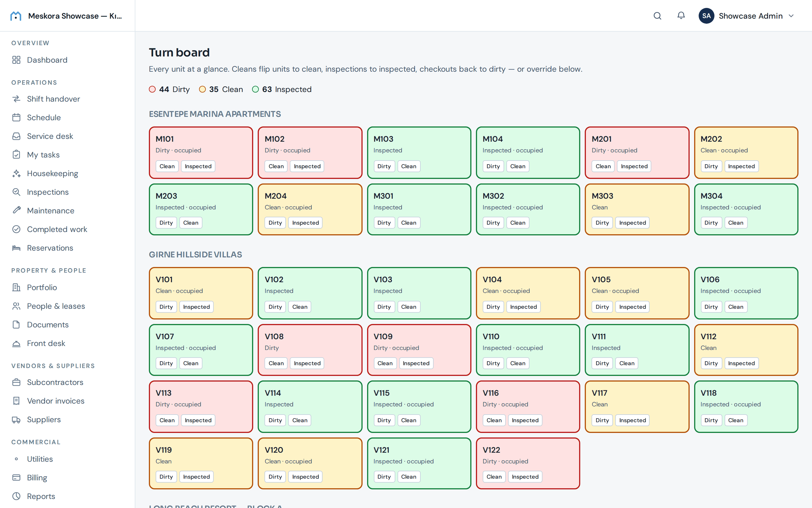Click Esentepe Marina Apartments heading
The width and height of the screenshot is (812, 508).
tap(215, 114)
